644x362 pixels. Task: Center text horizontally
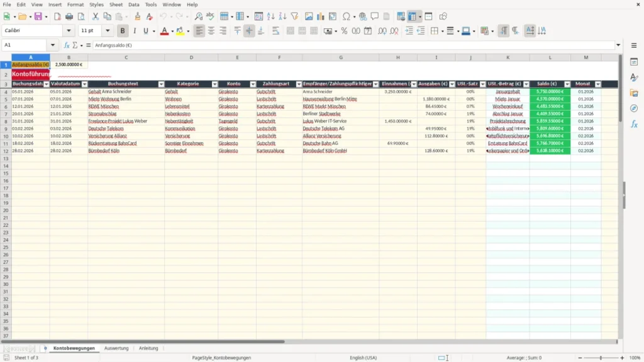click(211, 31)
